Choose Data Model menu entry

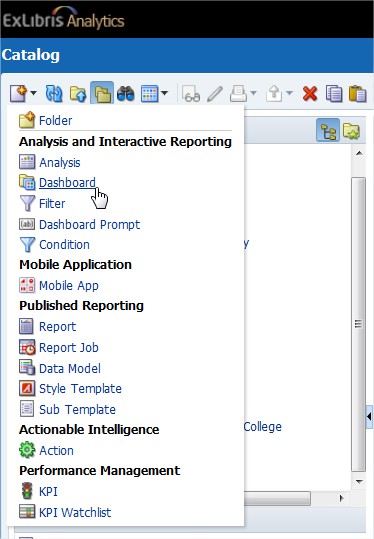(70, 368)
